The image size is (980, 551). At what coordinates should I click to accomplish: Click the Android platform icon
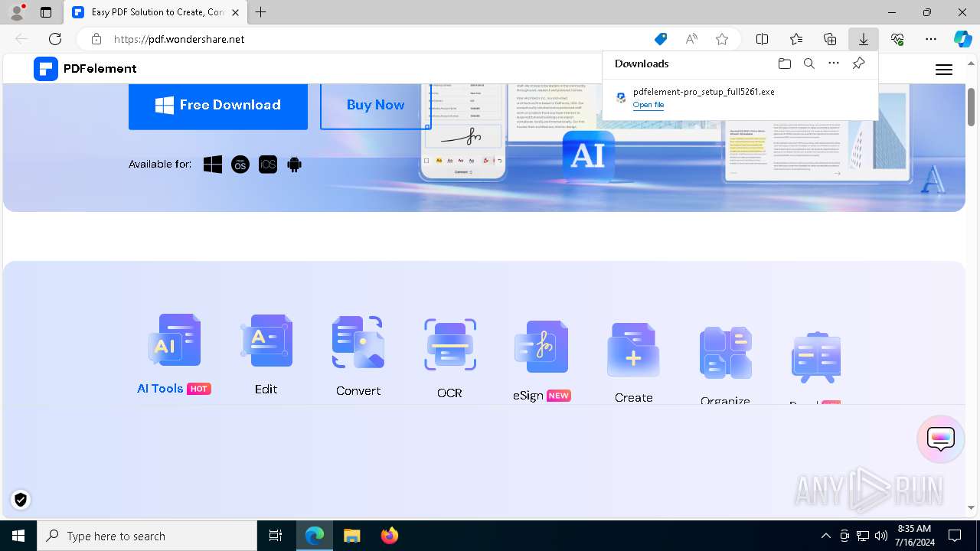tap(294, 165)
